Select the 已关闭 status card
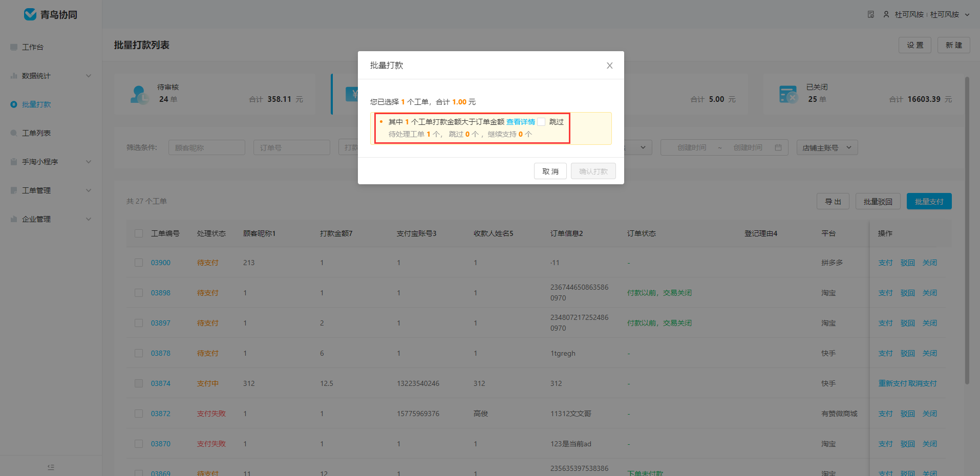This screenshot has height=476, width=980. 864,94
